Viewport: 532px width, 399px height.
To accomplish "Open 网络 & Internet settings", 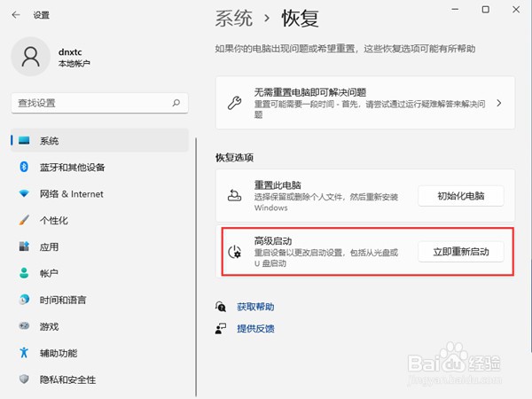I will (x=99, y=193).
